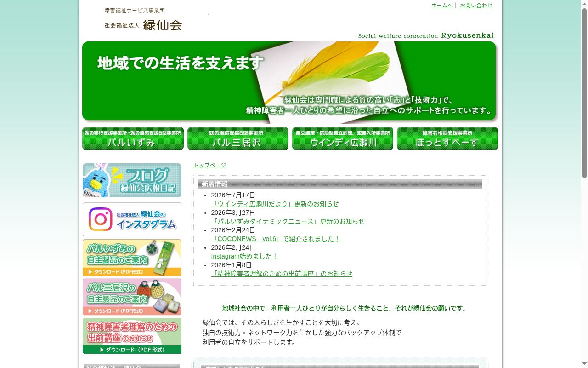Screen dimensions: 588x368
Task: Download パル三居沢の自主製品のご案内 PDF
Action: 132,297
